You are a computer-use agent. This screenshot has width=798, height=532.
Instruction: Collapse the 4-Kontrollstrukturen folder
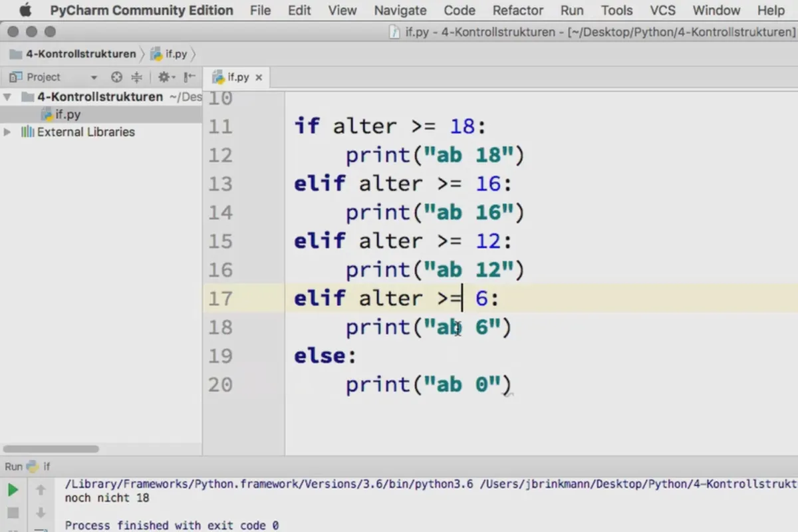[8, 97]
